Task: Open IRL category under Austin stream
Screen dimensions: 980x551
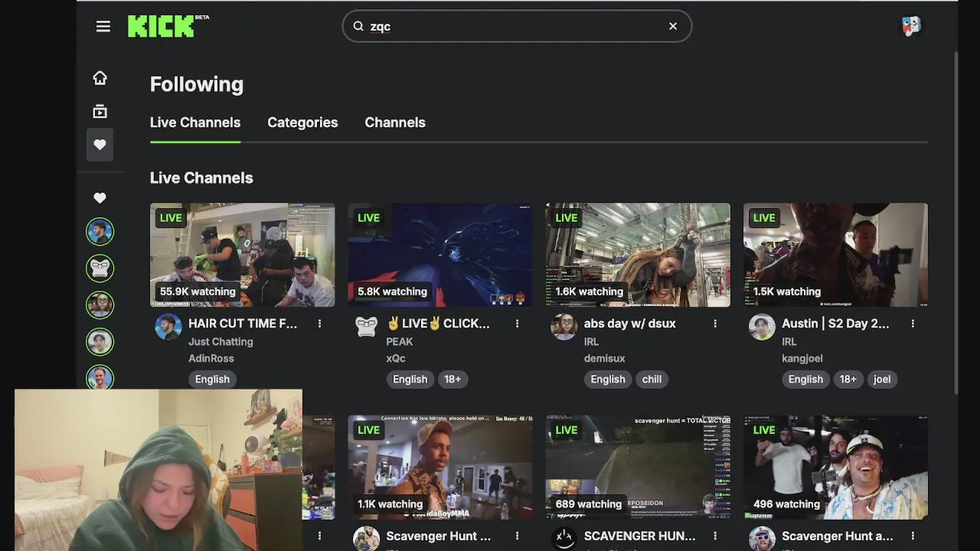Action: (x=789, y=342)
